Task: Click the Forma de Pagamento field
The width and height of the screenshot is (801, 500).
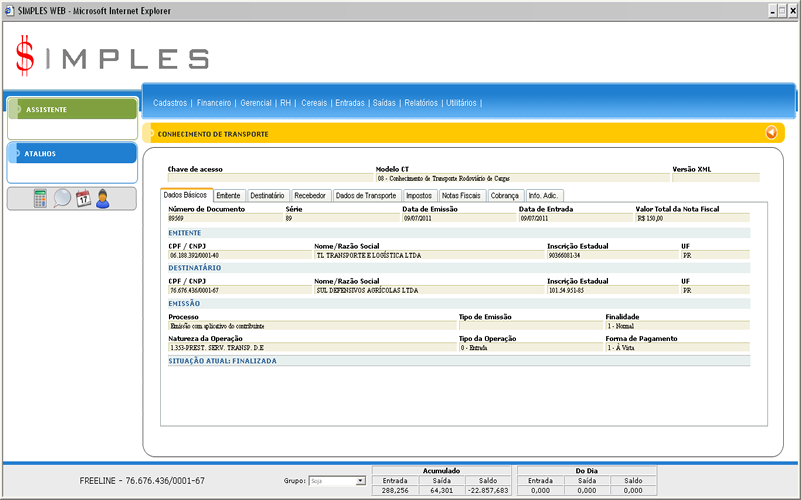Action: (x=677, y=347)
